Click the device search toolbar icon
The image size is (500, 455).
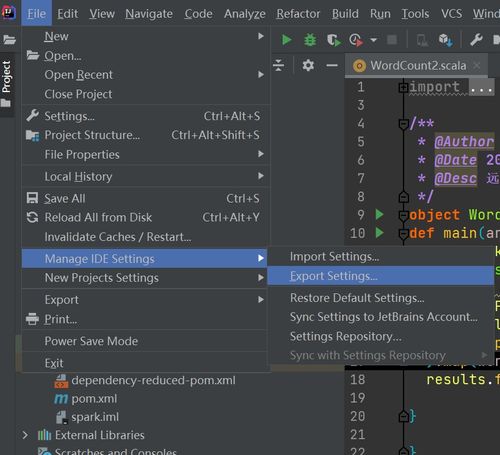tap(422, 40)
